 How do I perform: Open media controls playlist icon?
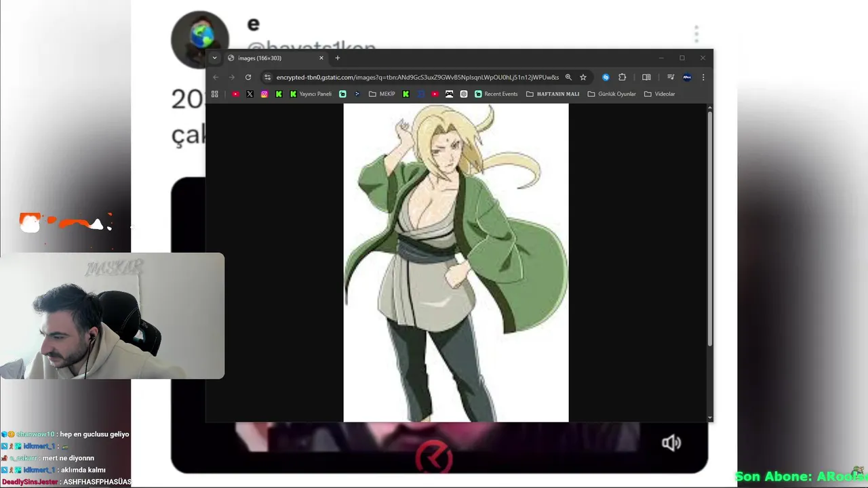[x=671, y=77]
